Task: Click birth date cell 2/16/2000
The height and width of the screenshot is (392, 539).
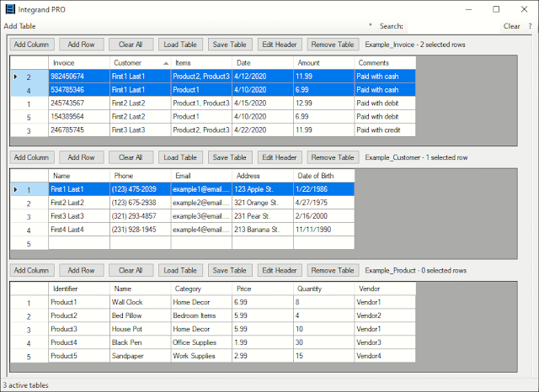Action: point(323,216)
